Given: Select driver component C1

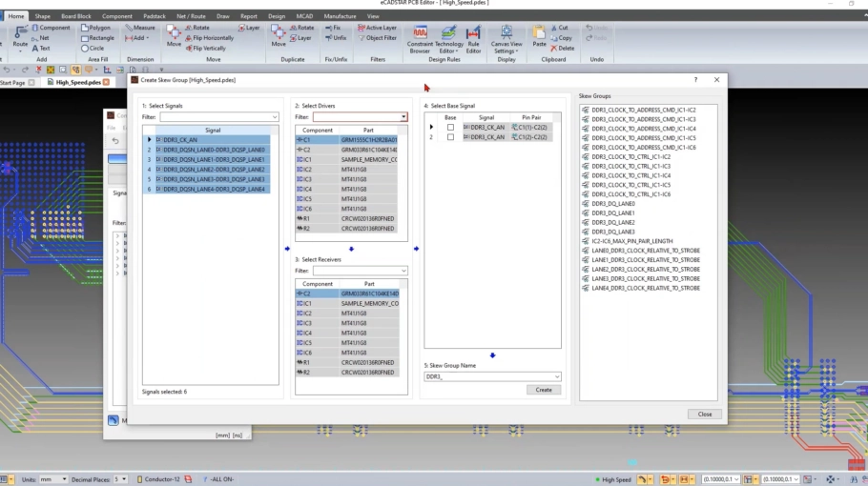Looking at the screenshot, I should 318,140.
